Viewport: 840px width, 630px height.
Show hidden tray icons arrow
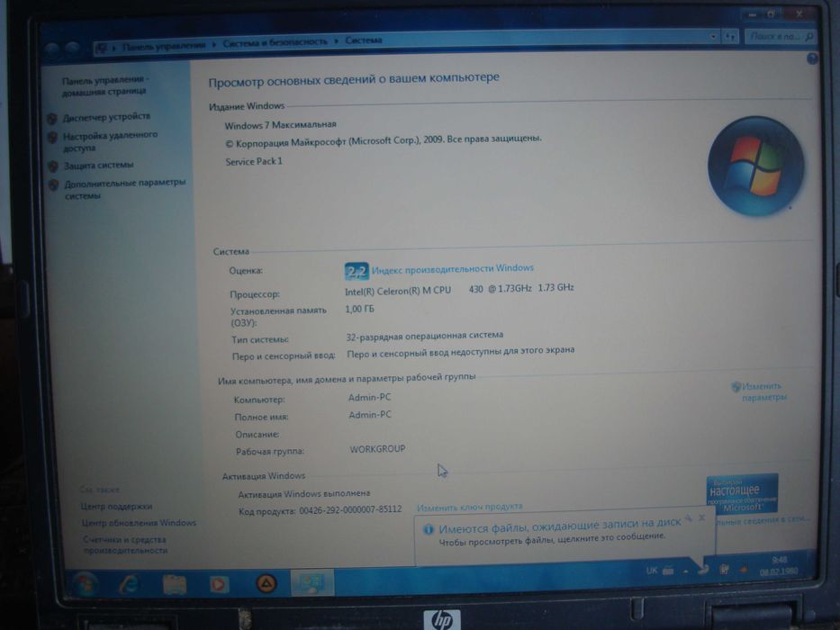[x=686, y=571]
